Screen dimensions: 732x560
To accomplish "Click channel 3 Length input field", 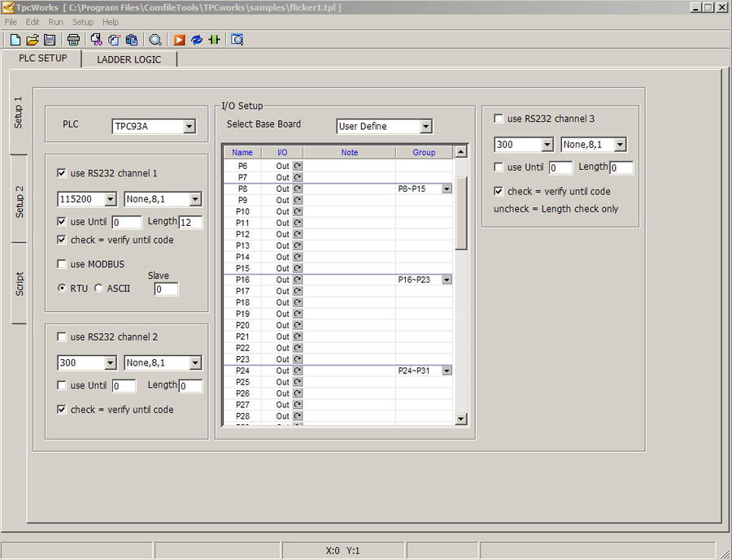I will tap(621, 168).
